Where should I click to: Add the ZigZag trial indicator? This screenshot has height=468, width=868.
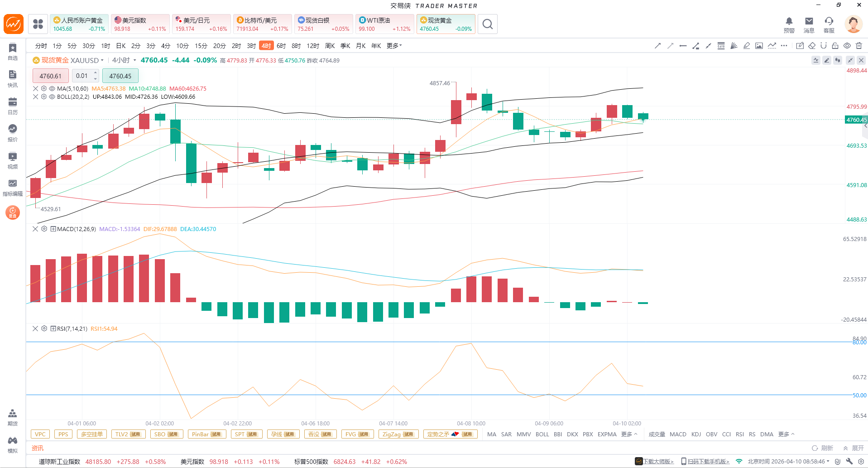point(398,434)
